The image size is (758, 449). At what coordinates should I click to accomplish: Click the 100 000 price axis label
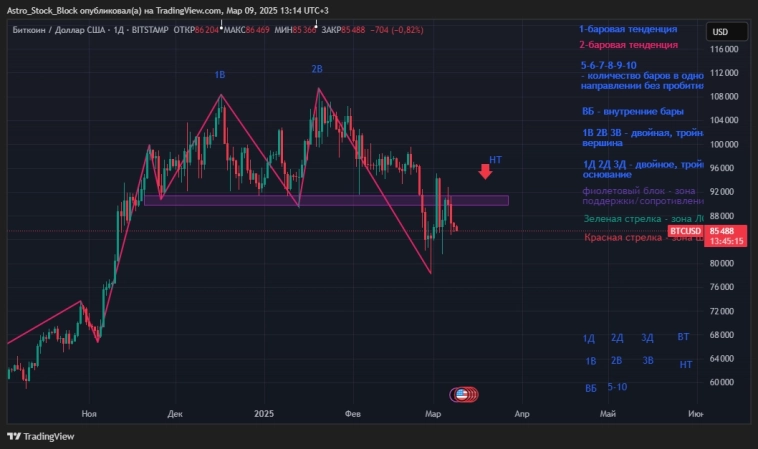tap(724, 144)
